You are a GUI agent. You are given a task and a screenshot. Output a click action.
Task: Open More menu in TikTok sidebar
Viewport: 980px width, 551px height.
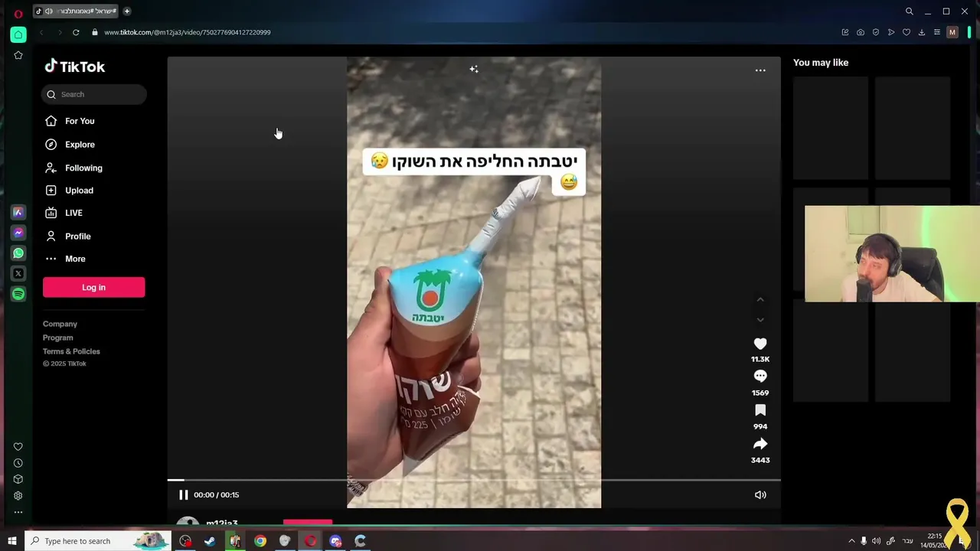pos(75,259)
